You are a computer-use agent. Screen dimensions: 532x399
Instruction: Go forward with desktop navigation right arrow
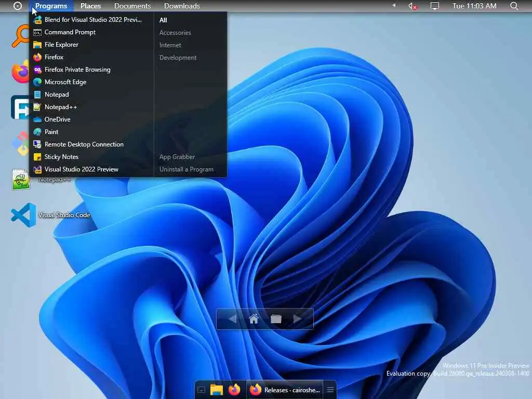coord(298,319)
